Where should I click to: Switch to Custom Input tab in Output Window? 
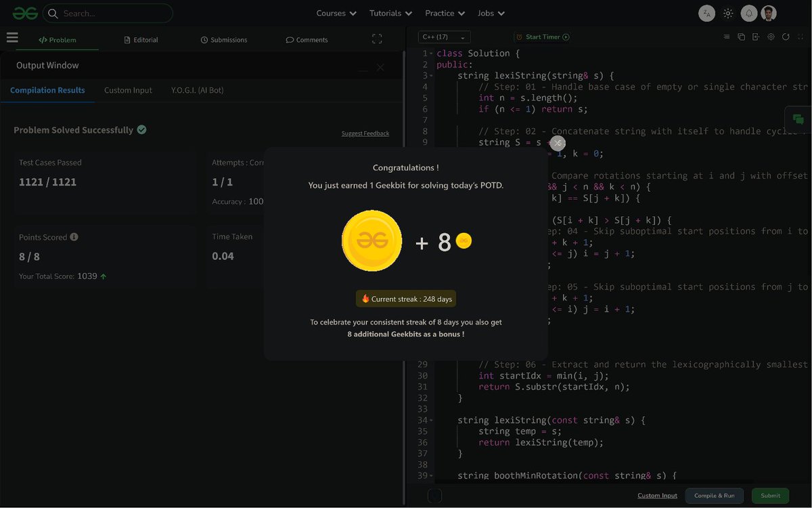pyautogui.click(x=128, y=90)
